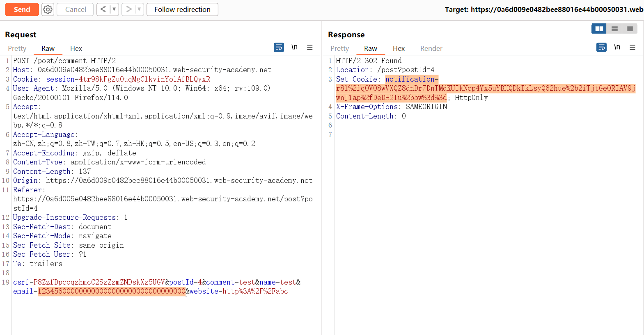644x335 pixels.
Task: Go forward to the next request in history
Action: pos(128,9)
